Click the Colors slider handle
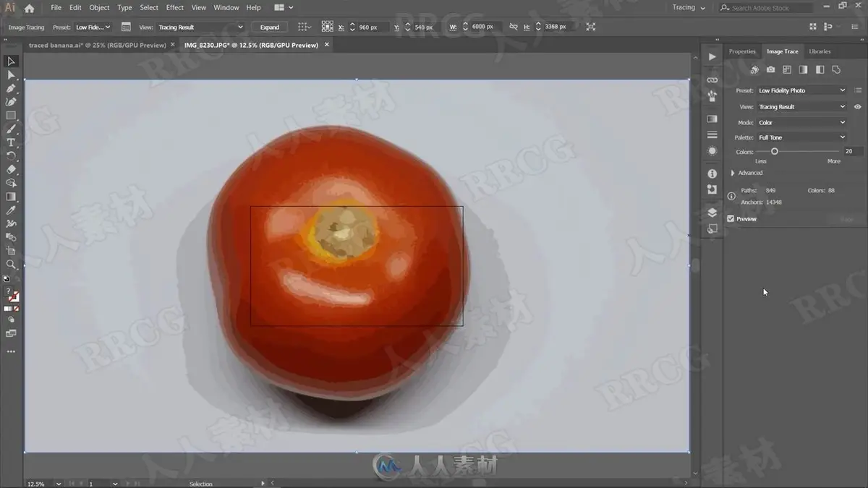This screenshot has height=488, width=868. click(775, 152)
